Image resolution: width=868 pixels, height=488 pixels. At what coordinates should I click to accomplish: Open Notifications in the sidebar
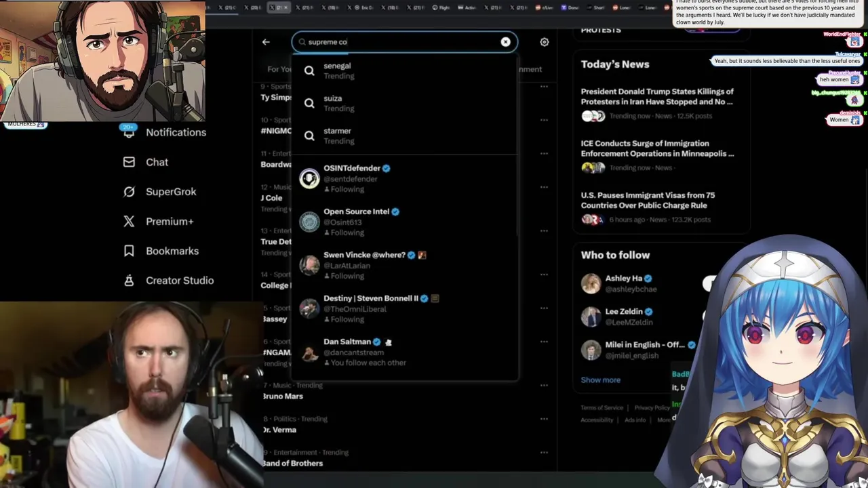click(165, 132)
